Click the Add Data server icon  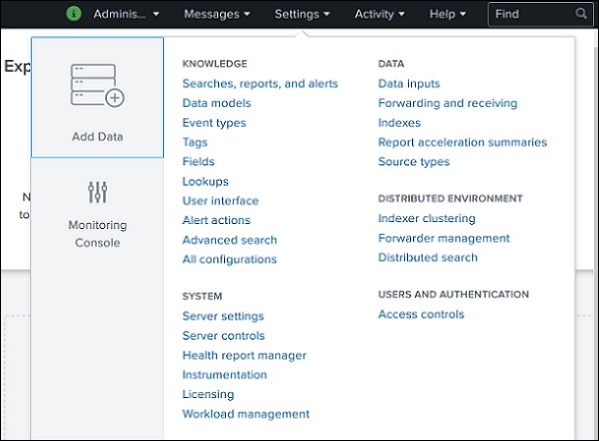click(x=97, y=85)
